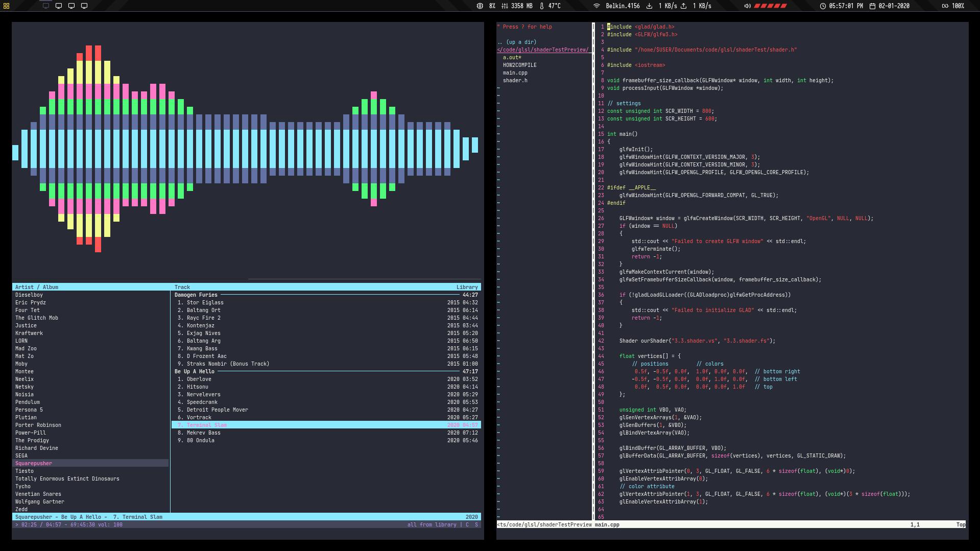Viewport: 980px width, 551px height.
Task: Click the 100% battery percentage
Action: tap(958, 6)
